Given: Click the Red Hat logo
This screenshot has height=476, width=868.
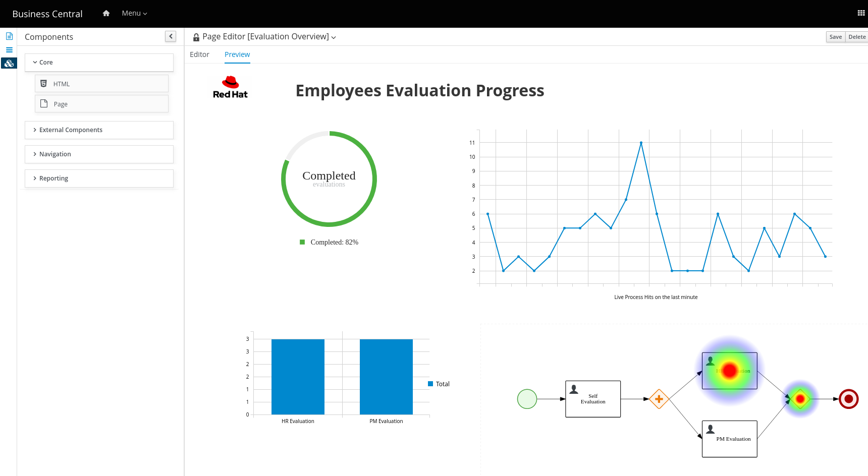Looking at the screenshot, I should [230, 88].
